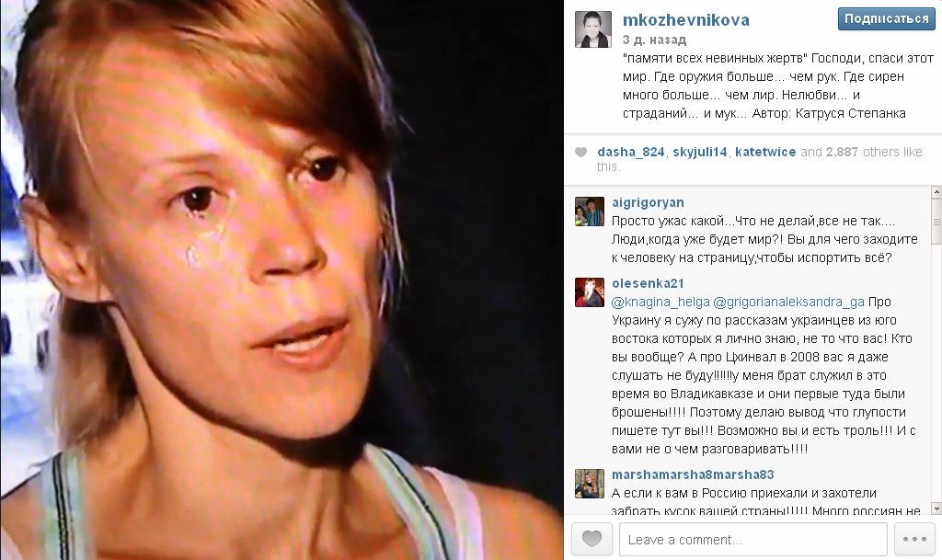Click the comments scrollbar down arrow
The width and height of the screenshot is (942, 560).
(936, 509)
